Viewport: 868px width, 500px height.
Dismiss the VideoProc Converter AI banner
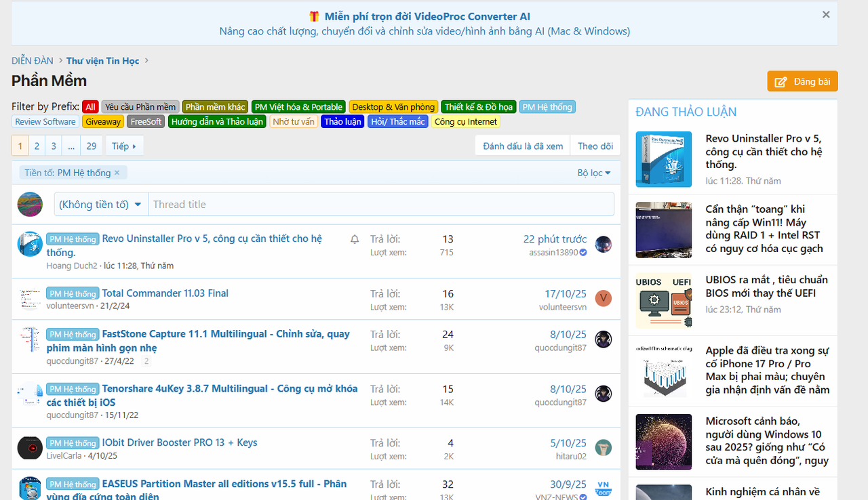[825, 14]
